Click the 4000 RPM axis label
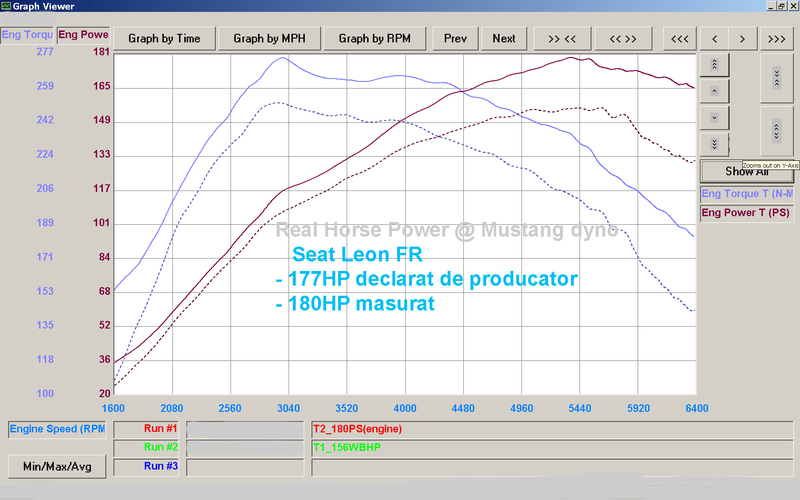The height and width of the screenshot is (500, 800). (405, 408)
